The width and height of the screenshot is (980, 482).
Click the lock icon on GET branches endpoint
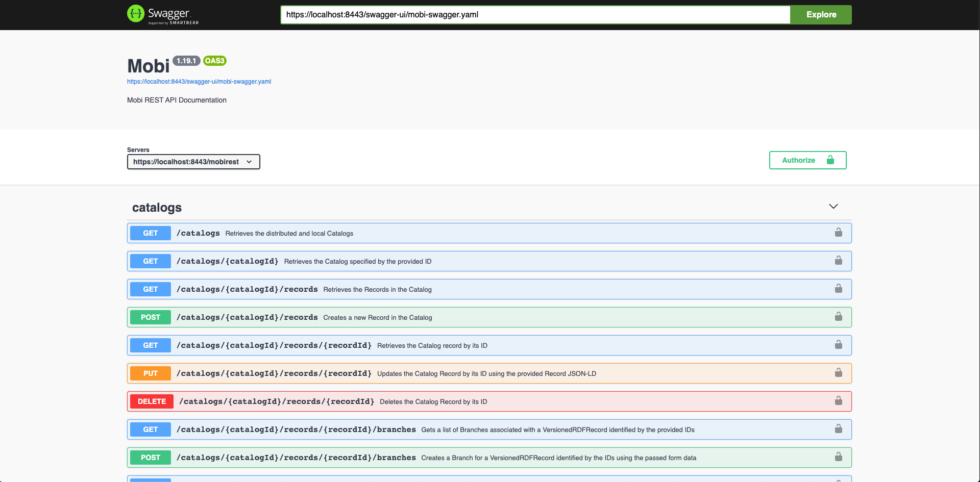838,428
